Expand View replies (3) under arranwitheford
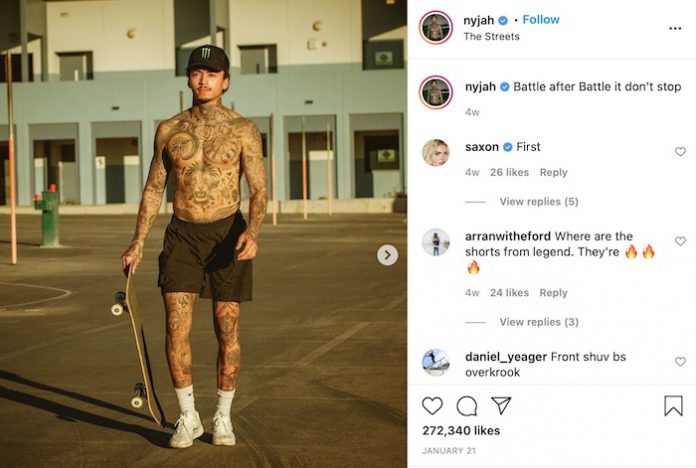The image size is (696, 468). (x=538, y=322)
